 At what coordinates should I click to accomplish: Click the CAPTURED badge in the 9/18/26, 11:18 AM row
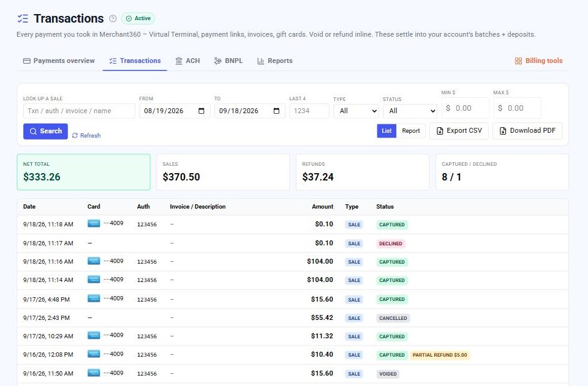pos(392,225)
